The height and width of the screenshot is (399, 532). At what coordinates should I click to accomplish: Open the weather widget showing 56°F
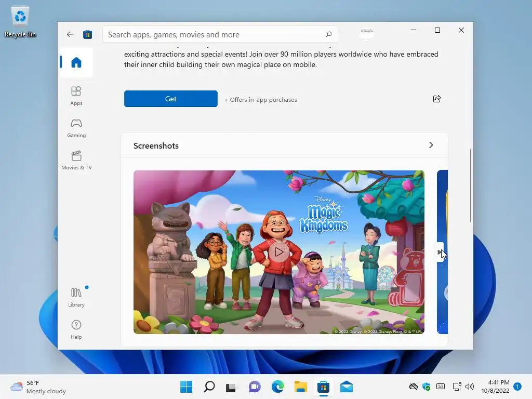coord(38,387)
